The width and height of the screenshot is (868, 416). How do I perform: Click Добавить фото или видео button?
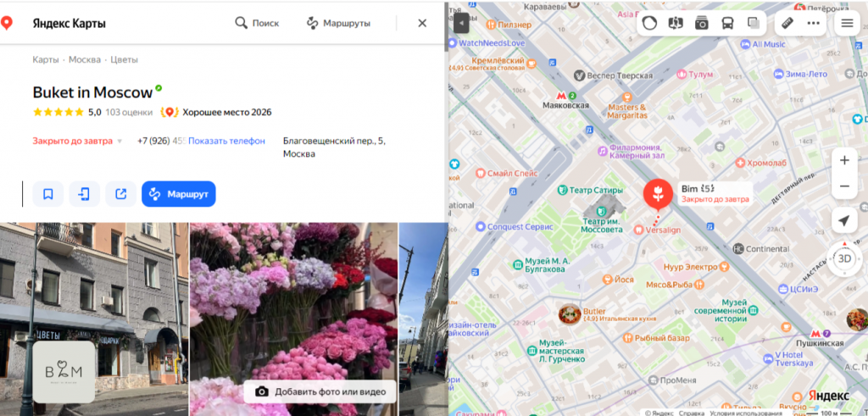pos(320,391)
